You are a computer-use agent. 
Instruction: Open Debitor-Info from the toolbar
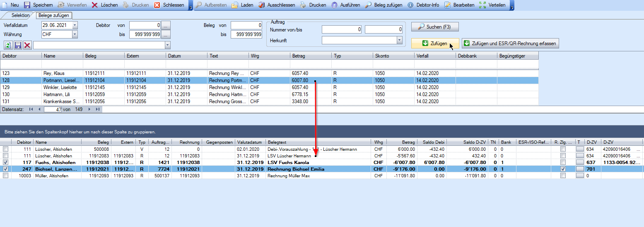410,5
